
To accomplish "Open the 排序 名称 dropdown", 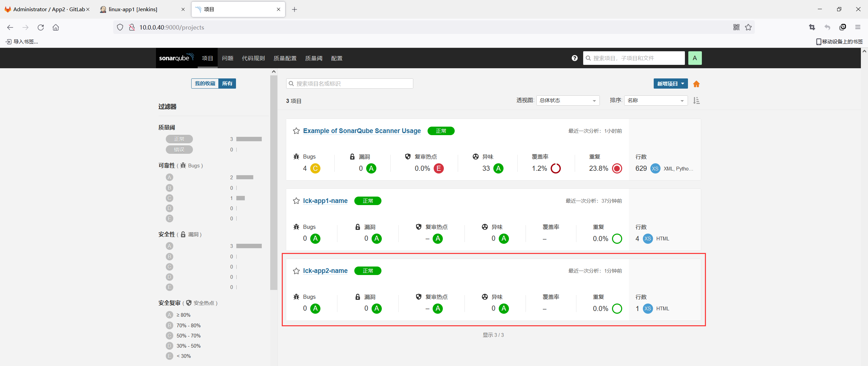I will tap(656, 100).
